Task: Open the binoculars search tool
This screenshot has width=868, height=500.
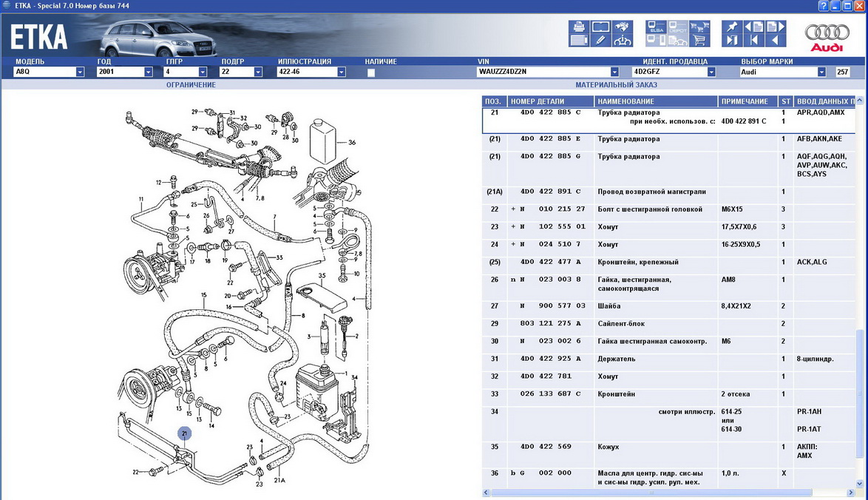Action: (623, 27)
